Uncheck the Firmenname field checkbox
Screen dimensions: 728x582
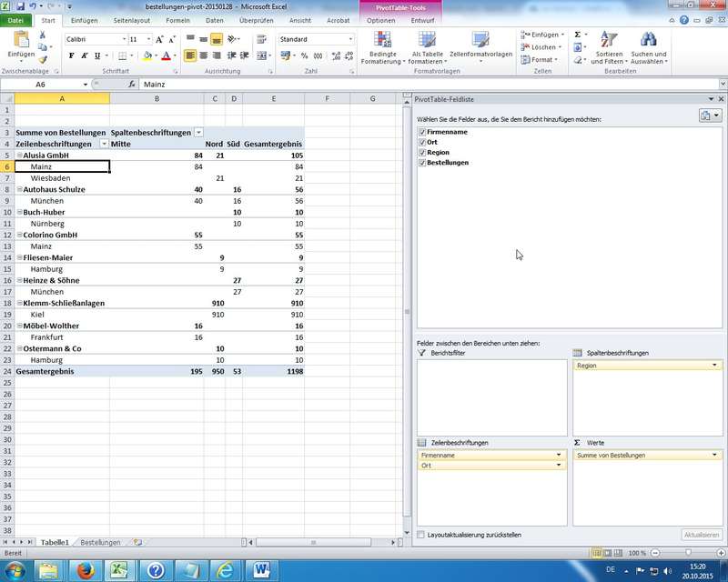point(421,133)
